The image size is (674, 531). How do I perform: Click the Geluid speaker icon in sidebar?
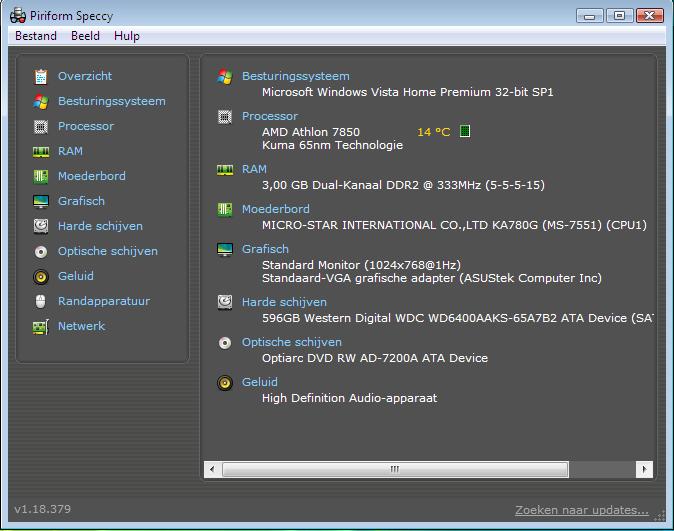[41, 276]
